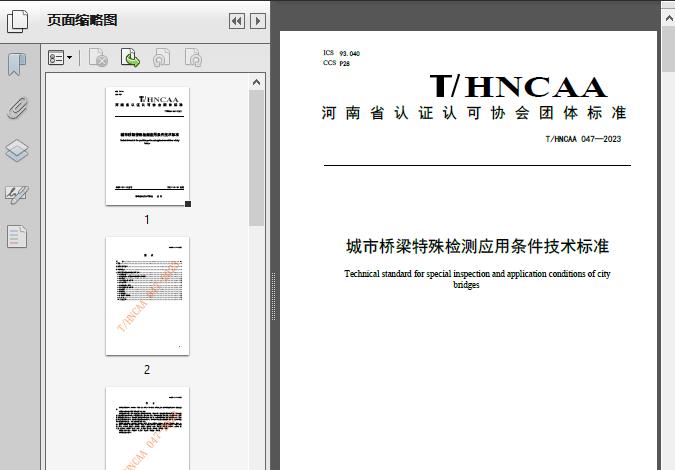675x470 pixels.
Task: Open the Signatures panel
Action: (x=17, y=195)
